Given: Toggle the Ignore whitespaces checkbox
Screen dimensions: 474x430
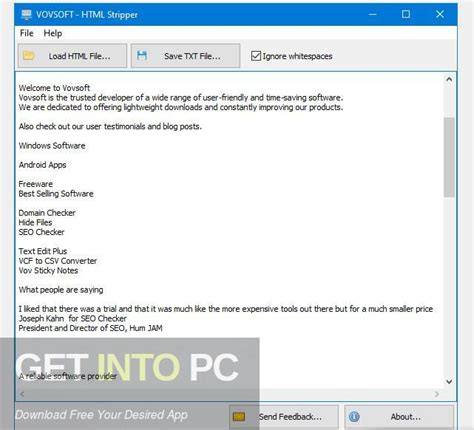Looking at the screenshot, I should click(256, 56).
